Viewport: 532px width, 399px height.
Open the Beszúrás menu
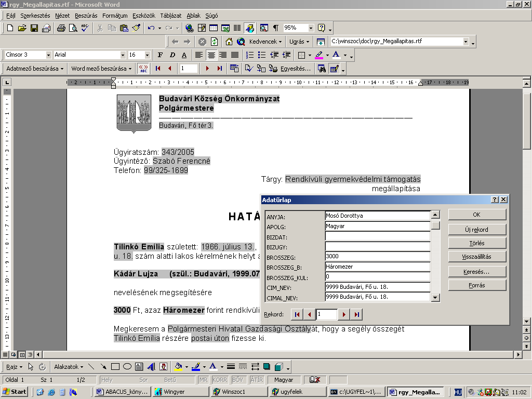pyautogui.click(x=86, y=16)
